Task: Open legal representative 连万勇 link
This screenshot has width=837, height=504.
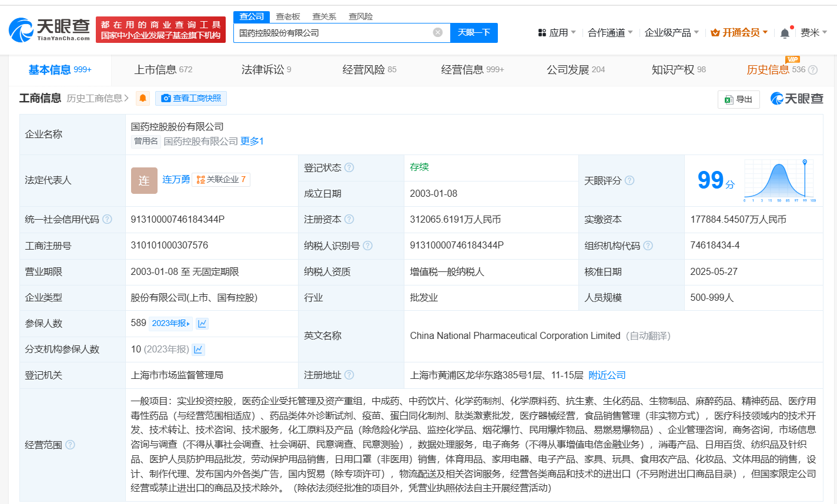Action: pyautogui.click(x=176, y=179)
